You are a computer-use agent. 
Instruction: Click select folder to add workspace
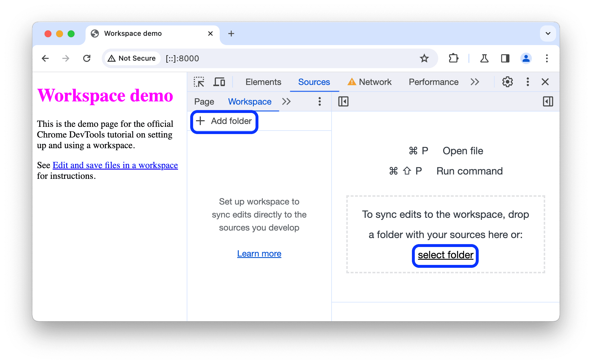pyautogui.click(x=444, y=255)
